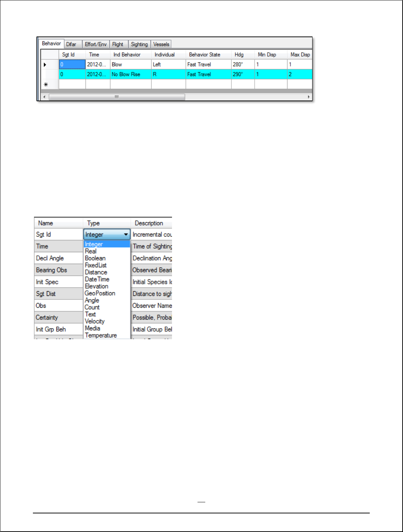Click the Sgt Id column header
The image size is (403, 532).
72,54
